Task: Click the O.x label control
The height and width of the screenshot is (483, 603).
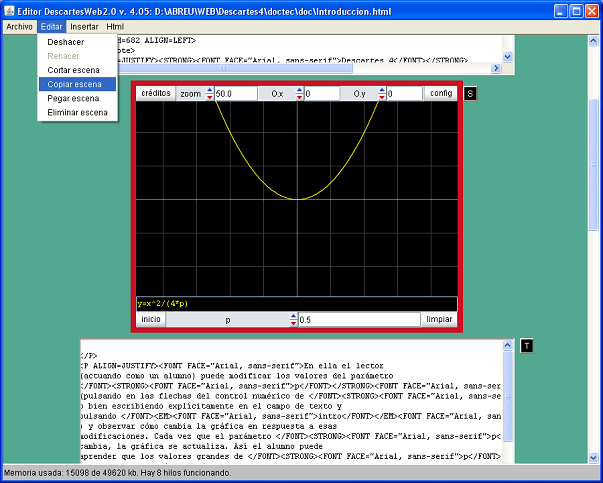Action: [277, 94]
